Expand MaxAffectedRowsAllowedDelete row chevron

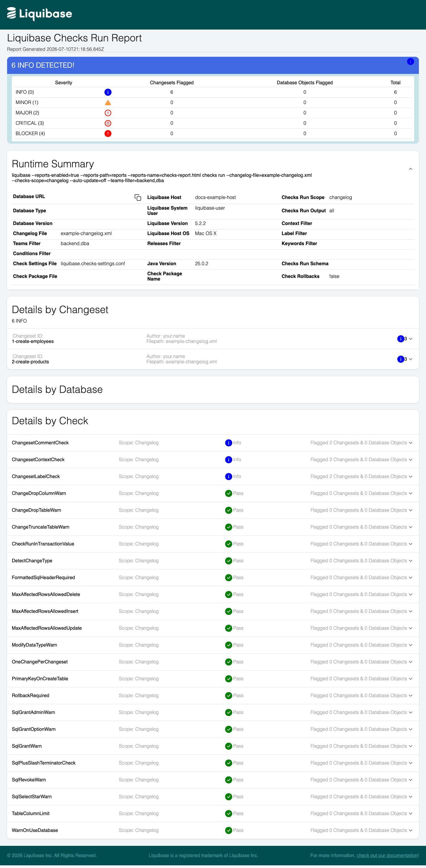point(411,595)
